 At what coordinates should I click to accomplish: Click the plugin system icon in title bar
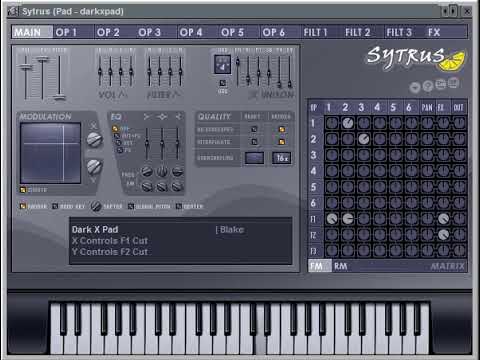pyautogui.click(x=13, y=11)
